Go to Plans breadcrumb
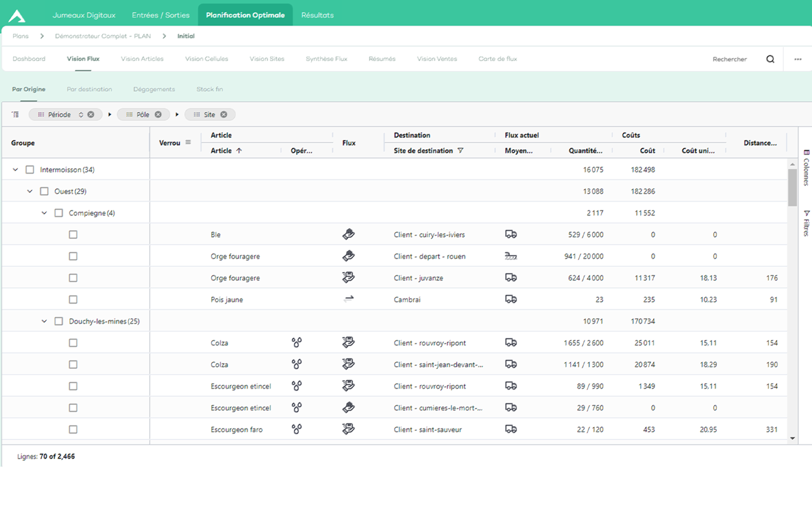The height and width of the screenshot is (506, 812). pyautogui.click(x=20, y=36)
